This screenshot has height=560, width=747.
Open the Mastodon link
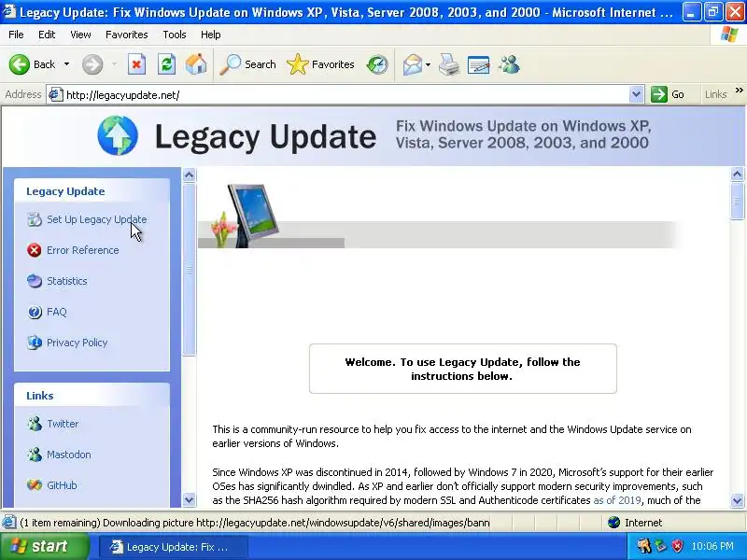(68, 455)
